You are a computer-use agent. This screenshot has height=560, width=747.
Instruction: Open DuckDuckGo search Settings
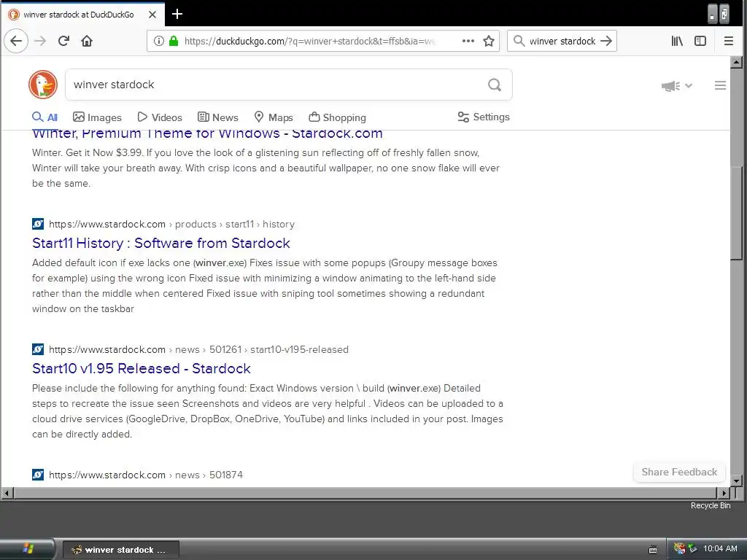484,117
